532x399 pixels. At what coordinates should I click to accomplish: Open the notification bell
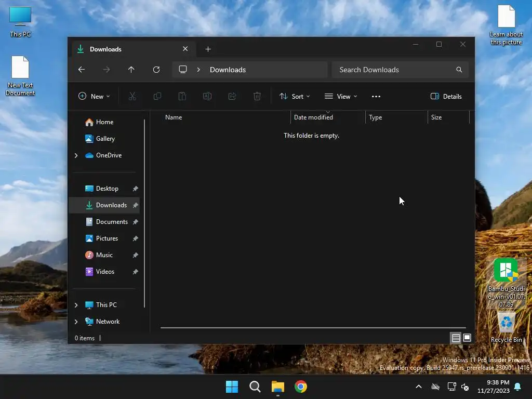coord(518,387)
